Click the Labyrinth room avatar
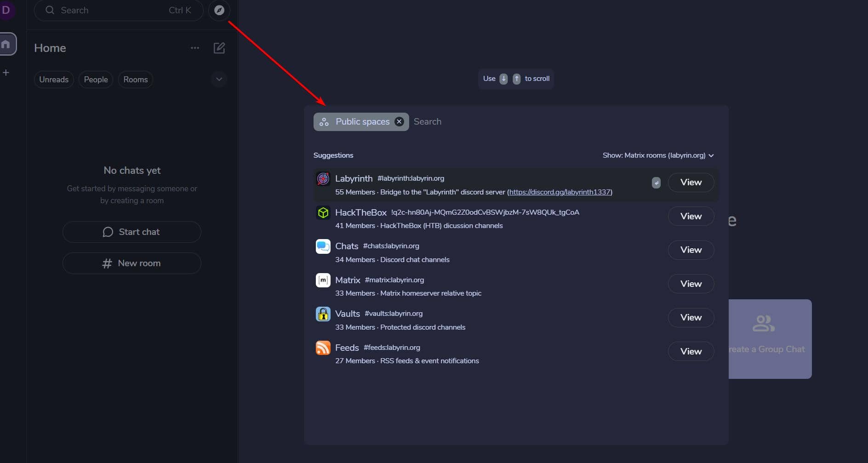 point(323,179)
